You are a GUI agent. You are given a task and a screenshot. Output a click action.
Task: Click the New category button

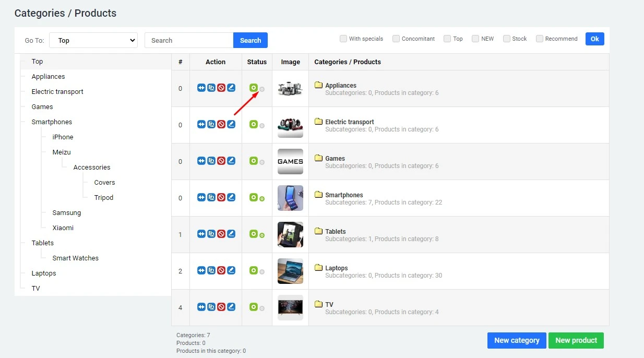[x=517, y=340]
